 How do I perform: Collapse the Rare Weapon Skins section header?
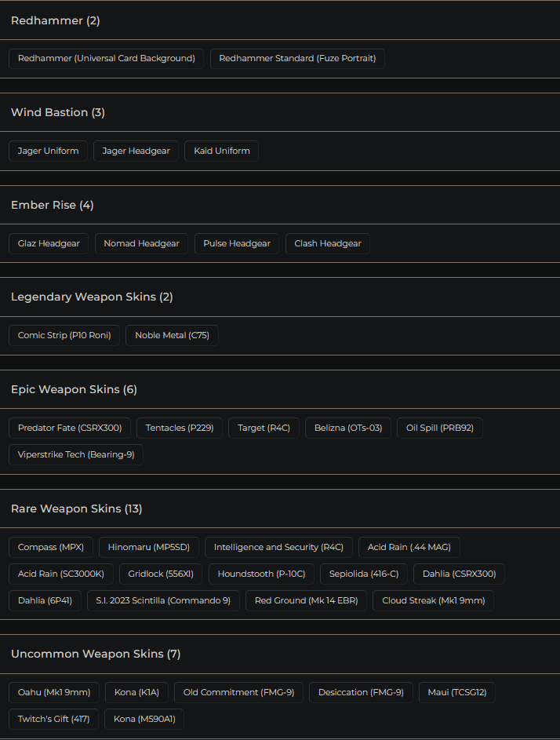pos(77,509)
